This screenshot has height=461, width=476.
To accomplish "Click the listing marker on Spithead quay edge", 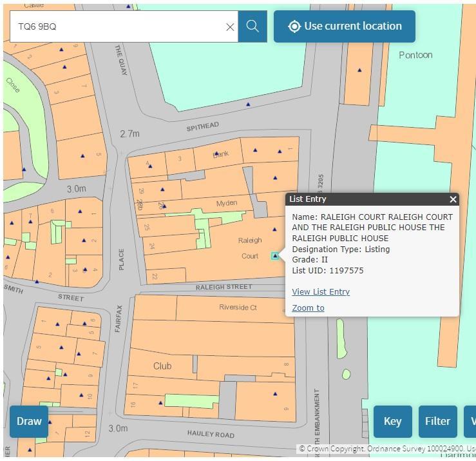I will [x=248, y=104].
